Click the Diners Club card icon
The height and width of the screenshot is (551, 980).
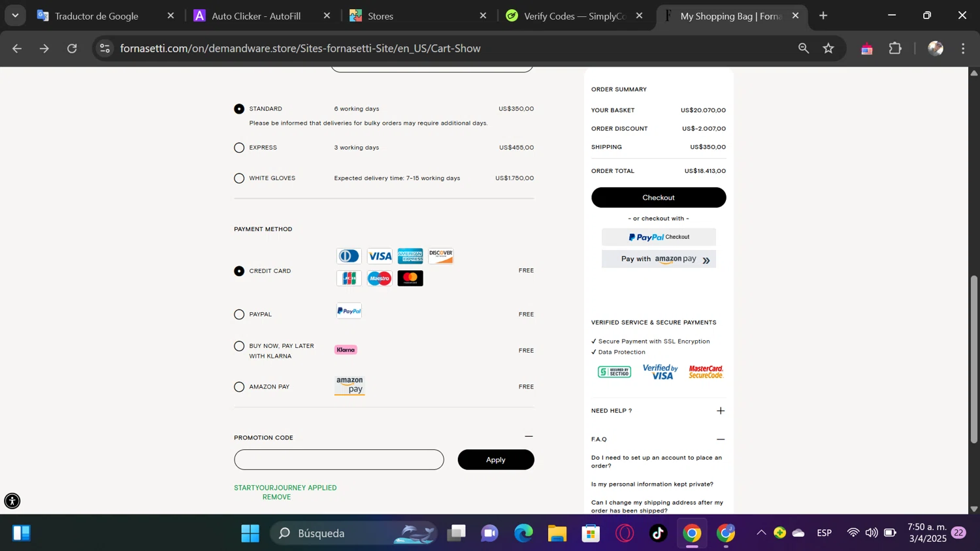tap(349, 256)
